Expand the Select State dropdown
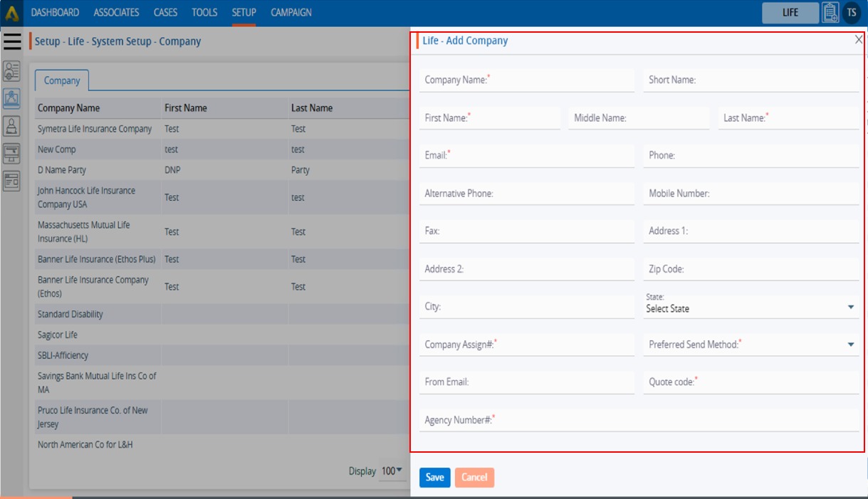Image resolution: width=868 pixels, height=499 pixels. [x=850, y=308]
